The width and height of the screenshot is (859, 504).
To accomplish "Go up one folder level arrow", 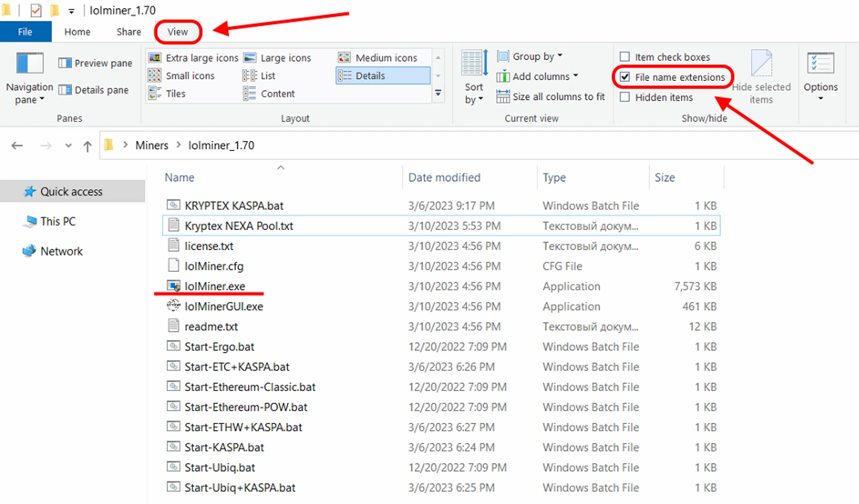I will [87, 146].
